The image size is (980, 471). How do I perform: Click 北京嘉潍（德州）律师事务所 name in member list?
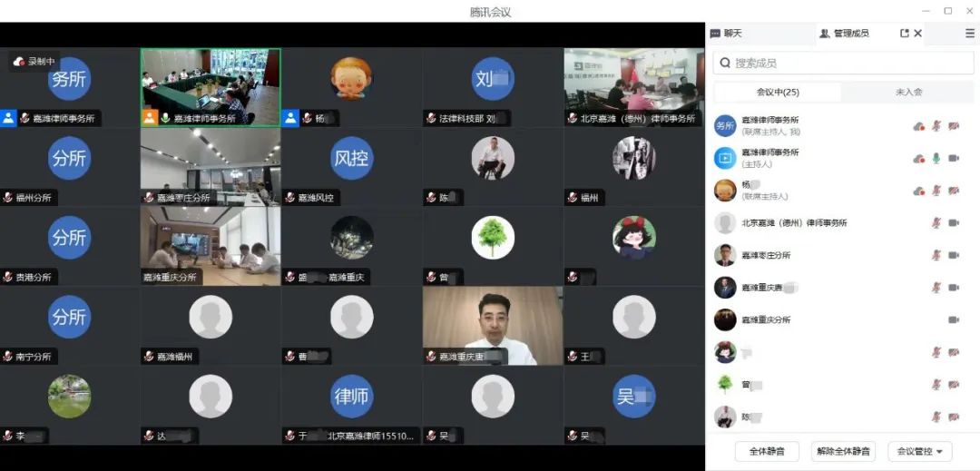(x=794, y=223)
